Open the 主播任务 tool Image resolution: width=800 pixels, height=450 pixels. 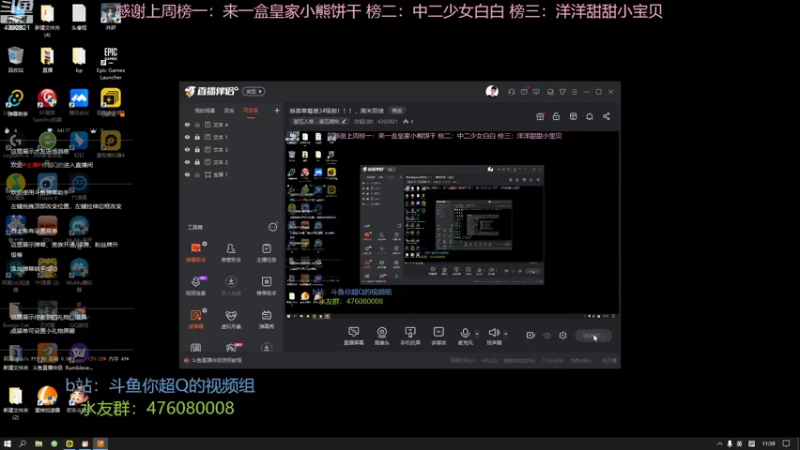266,252
